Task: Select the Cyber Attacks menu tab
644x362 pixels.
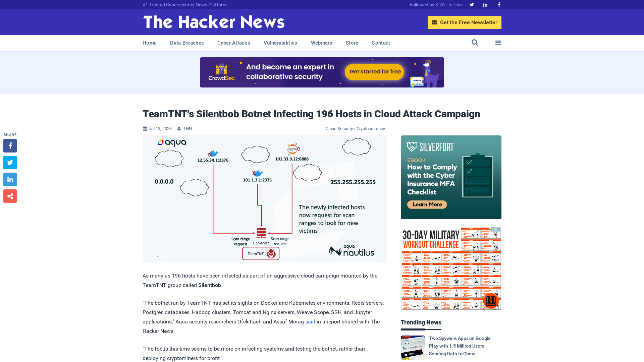Action: pyautogui.click(x=233, y=43)
